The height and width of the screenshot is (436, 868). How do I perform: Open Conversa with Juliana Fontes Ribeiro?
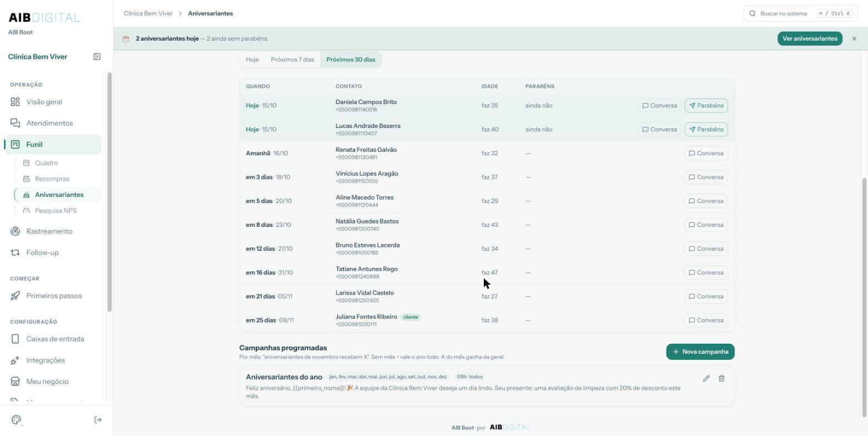click(x=706, y=320)
